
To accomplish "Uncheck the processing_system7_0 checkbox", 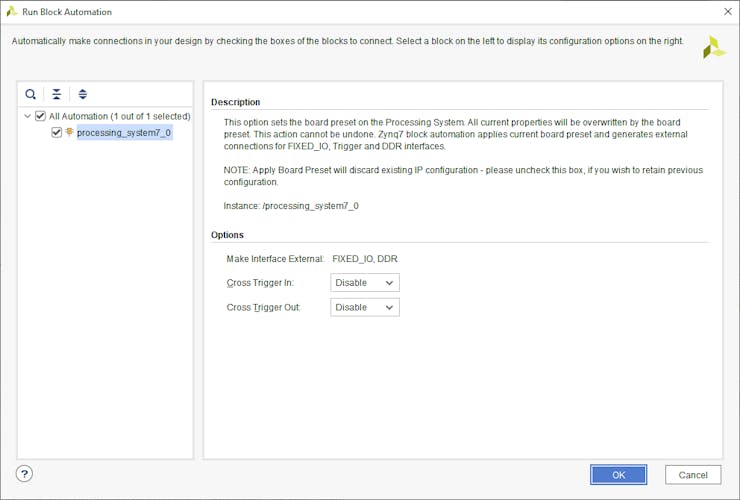I will (x=56, y=132).
